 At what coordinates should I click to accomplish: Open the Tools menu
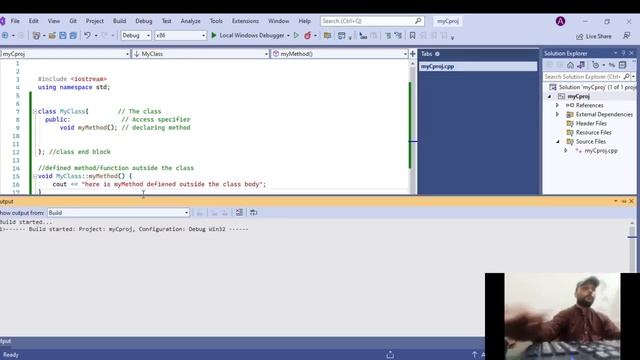pyautogui.click(x=216, y=21)
